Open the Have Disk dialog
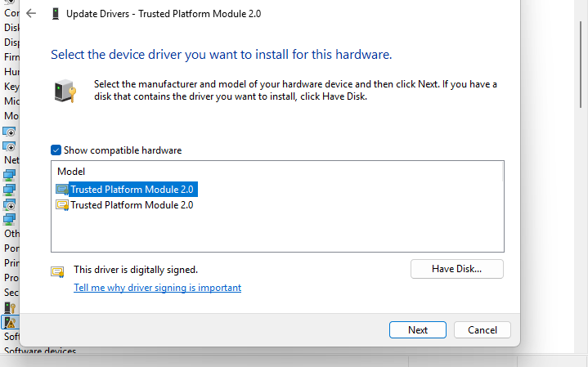Image resolution: width=588 pixels, height=367 pixels. click(457, 269)
